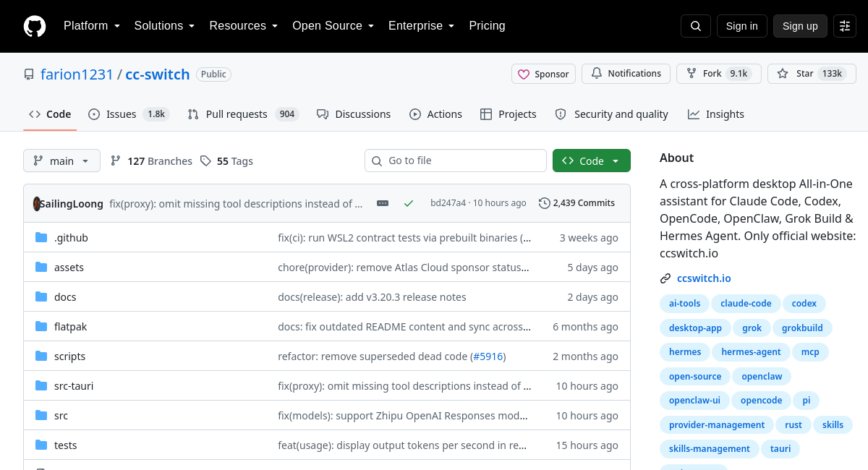Switch to the Actions tab

coord(435,114)
